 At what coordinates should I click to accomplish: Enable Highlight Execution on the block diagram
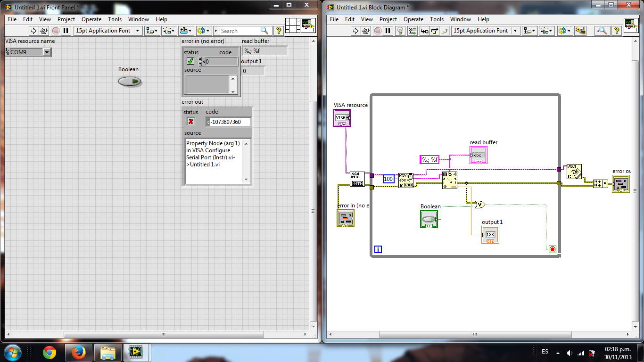click(399, 31)
